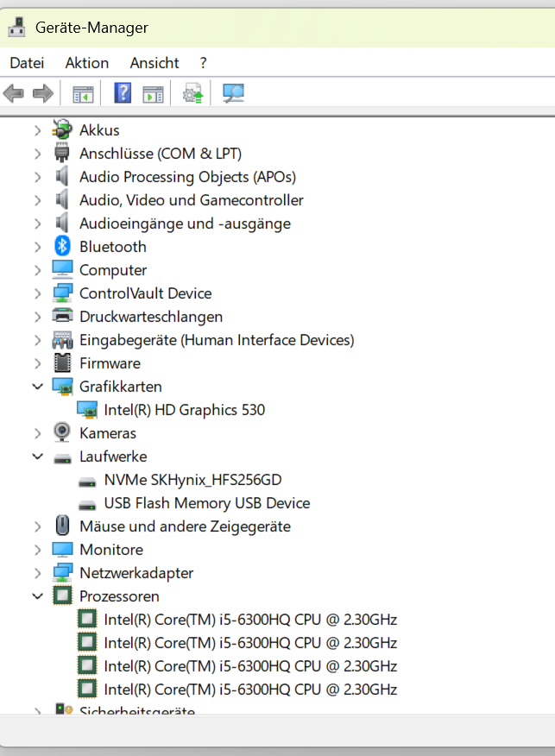Click the Netzwerkadapter icon
Viewport: 555px width, 756px height.
(62, 572)
